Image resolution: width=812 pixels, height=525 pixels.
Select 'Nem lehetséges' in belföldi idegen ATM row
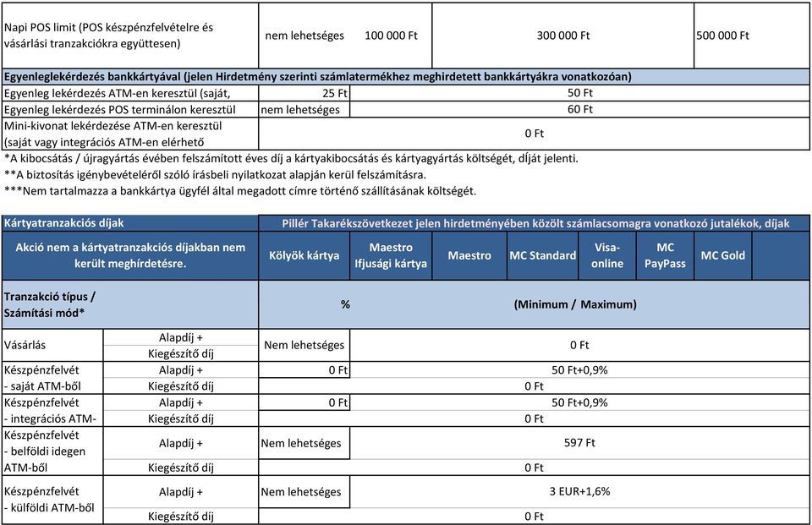[301, 443]
